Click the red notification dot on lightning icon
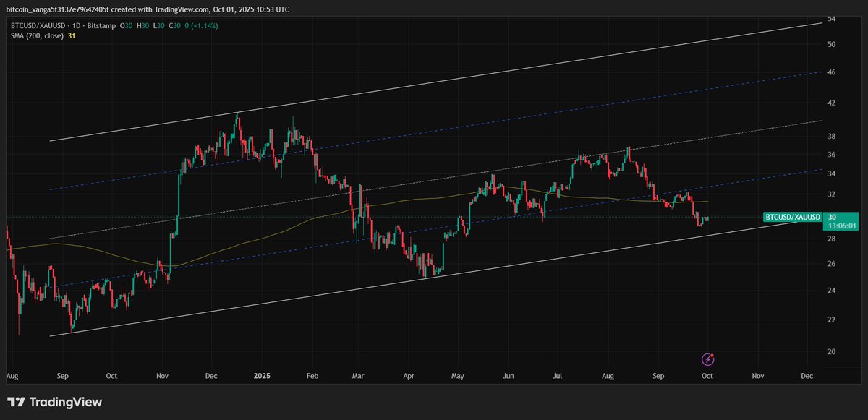This screenshot has width=868, height=420. click(x=712, y=355)
